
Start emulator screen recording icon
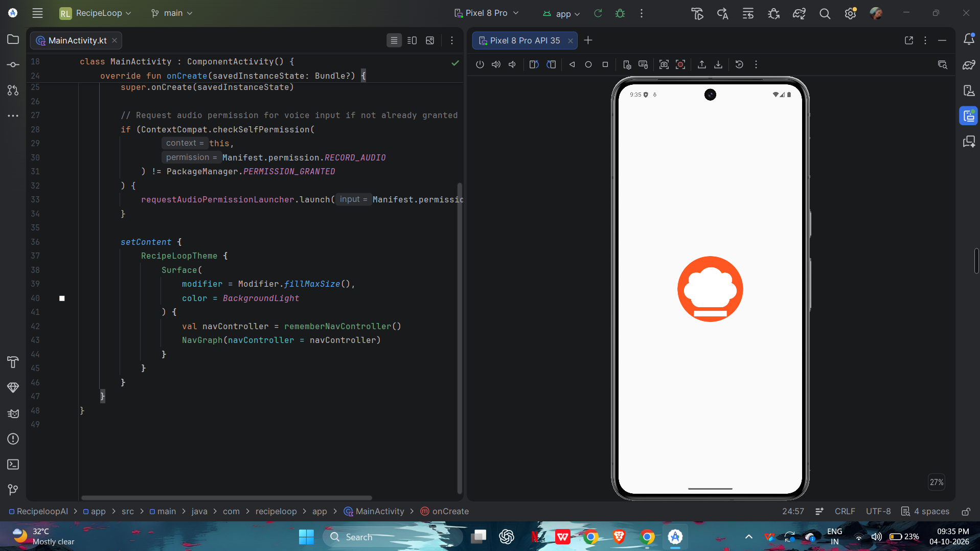[x=680, y=64]
